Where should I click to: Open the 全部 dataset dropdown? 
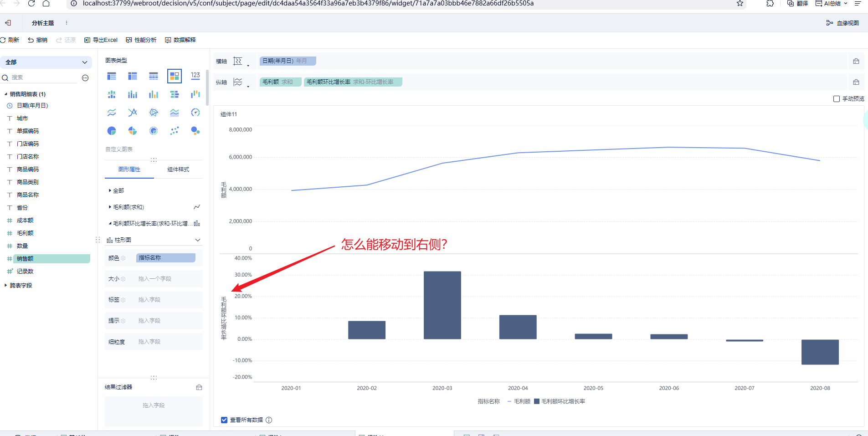(x=46, y=62)
